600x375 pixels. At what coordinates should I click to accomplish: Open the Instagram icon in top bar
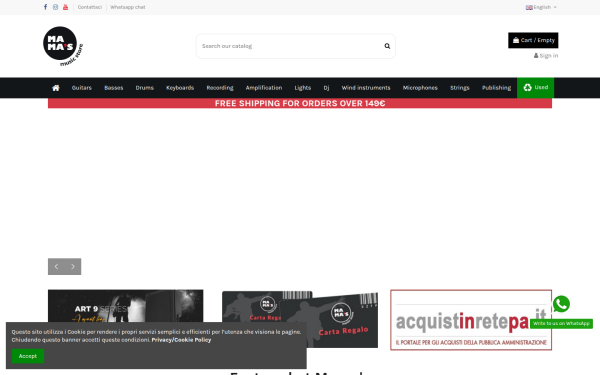tap(55, 7)
